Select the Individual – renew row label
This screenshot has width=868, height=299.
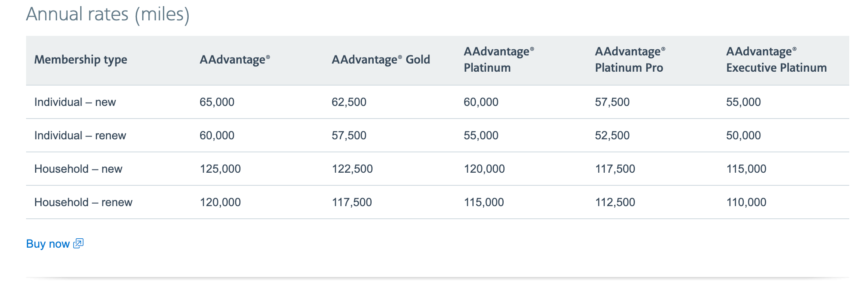coord(80,135)
